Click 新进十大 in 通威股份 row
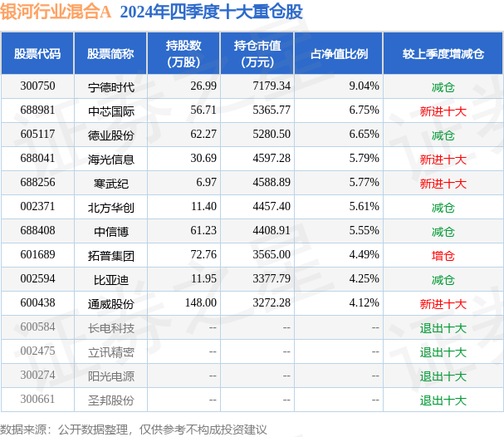Image resolution: width=504 pixels, height=437 pixels. (x=443, y=304)
